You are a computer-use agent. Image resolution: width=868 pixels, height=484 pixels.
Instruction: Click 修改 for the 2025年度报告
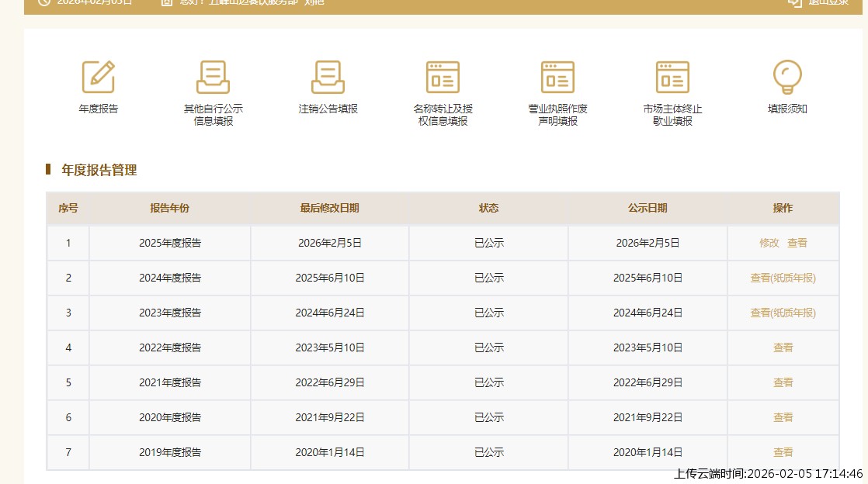(769, 243)
